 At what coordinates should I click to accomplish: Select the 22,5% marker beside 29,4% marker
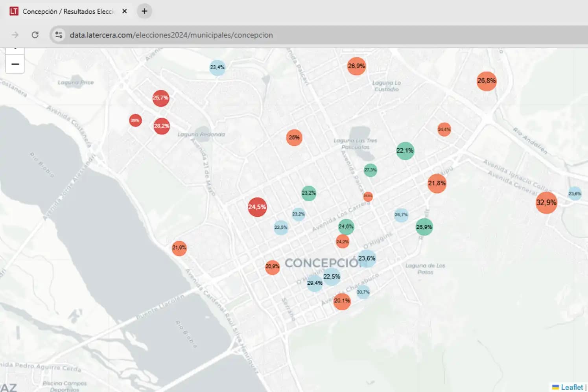(x=332, y=277)
